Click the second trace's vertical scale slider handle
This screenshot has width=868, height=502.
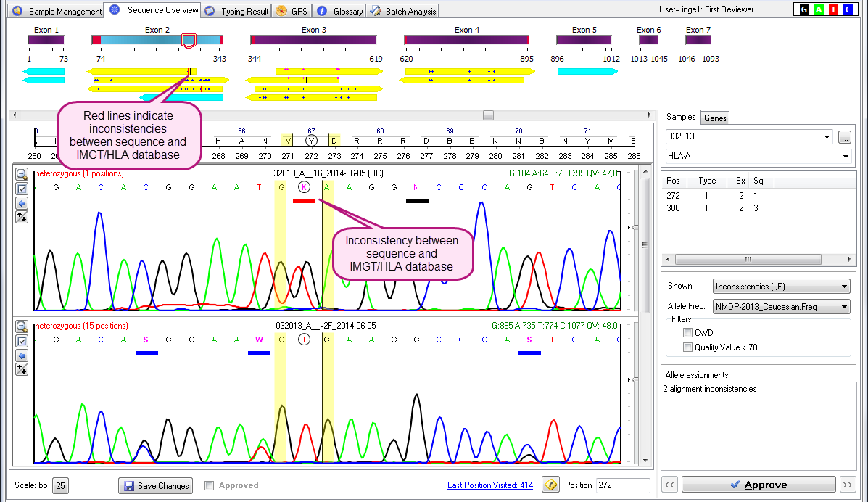(635, 379)
